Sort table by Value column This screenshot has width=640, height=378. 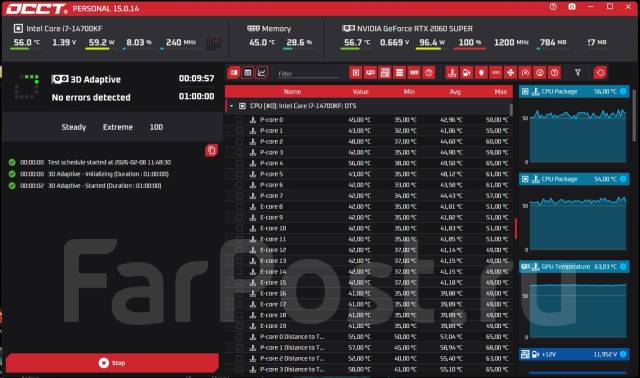click(x=360, y=92)
